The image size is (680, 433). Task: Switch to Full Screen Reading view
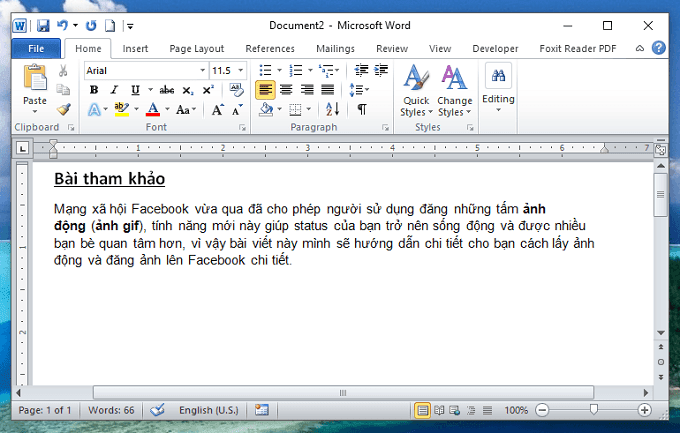tap(439, 410)
